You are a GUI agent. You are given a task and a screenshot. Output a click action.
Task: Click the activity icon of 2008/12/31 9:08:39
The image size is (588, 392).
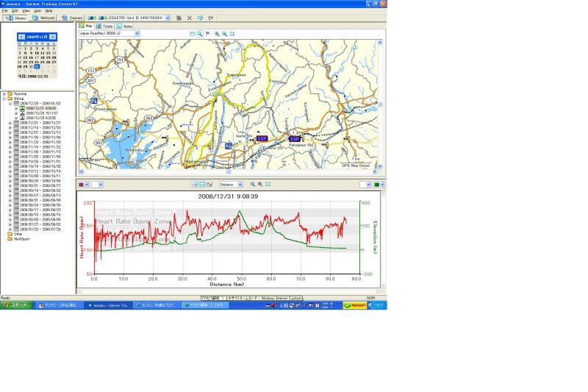pos(22,108)
